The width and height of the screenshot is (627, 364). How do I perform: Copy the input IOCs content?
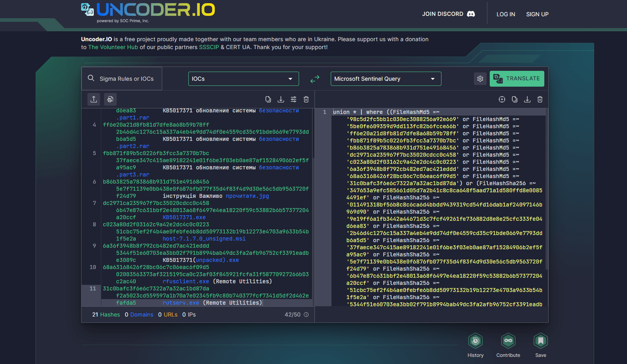(x=268, y=99)
